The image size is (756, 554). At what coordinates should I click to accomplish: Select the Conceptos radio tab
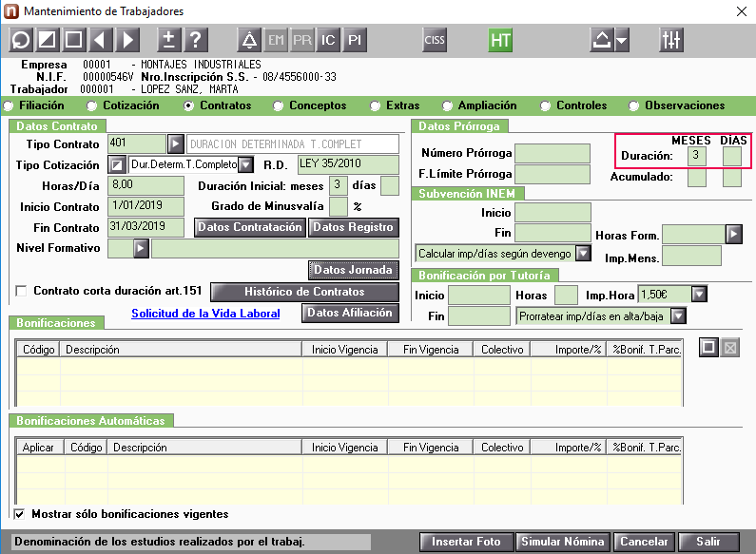pos(278,105)
